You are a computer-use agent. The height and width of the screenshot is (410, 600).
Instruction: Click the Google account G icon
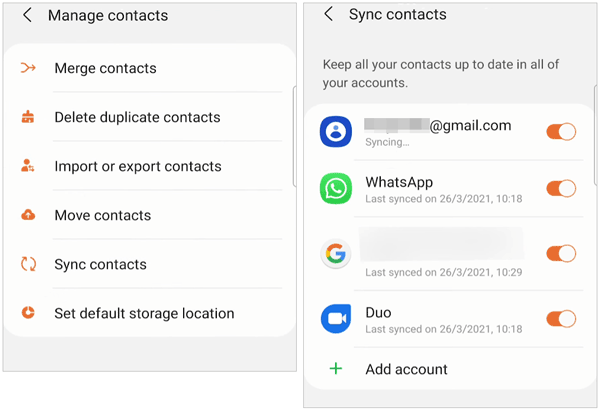click(336, 253)
